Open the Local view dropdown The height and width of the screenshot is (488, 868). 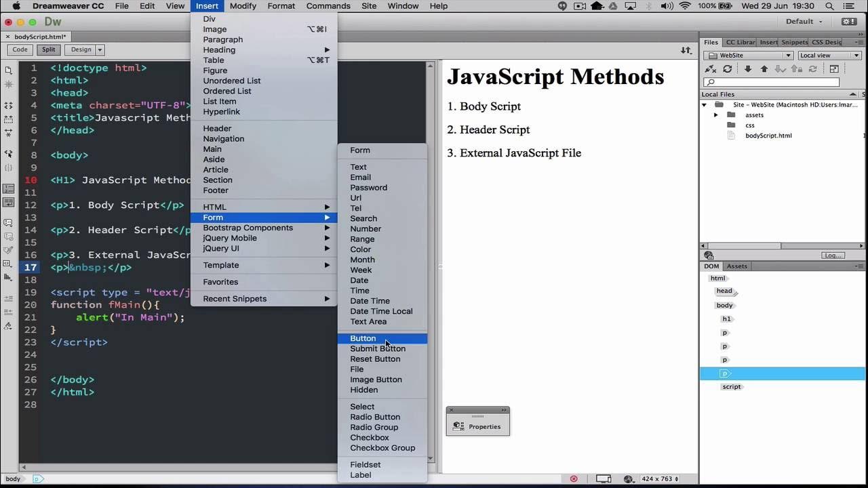pos(829,56)
